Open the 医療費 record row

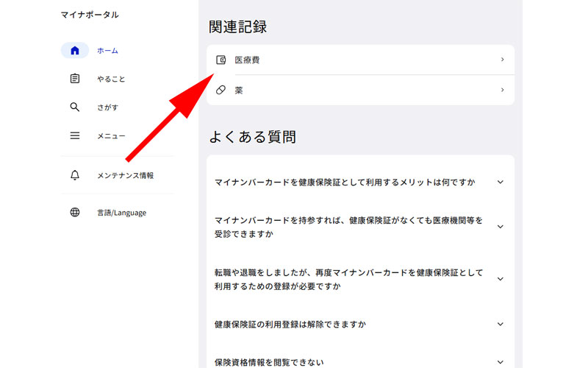coord(360,60)
